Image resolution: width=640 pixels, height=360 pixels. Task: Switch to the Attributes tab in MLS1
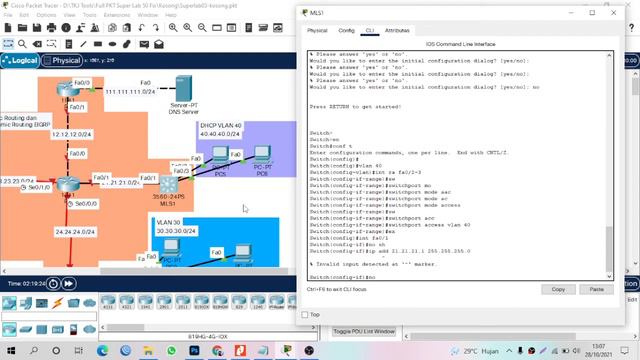pos(397,31)
